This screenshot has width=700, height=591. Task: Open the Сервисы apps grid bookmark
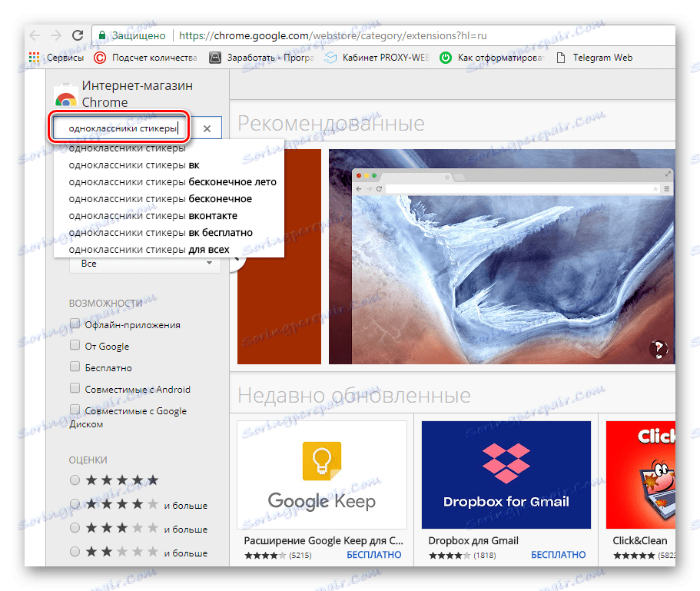[56, 58]
